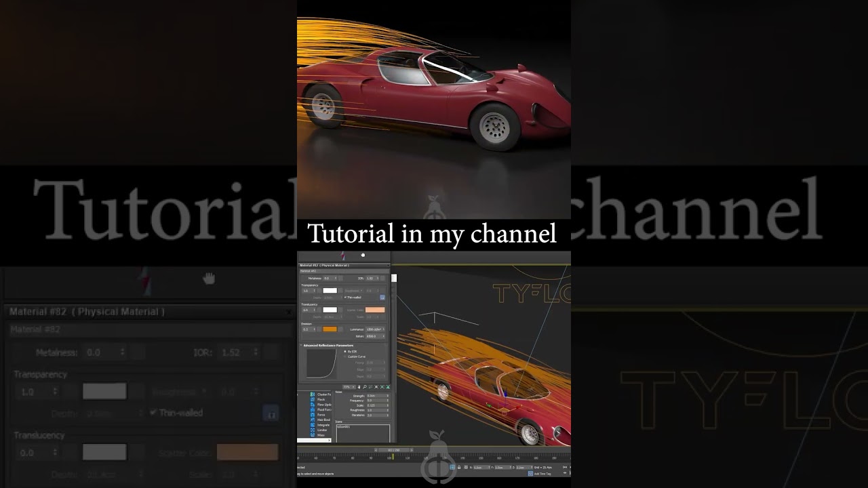Click the Force operator icon
The width and height of the screenshot is (868, 488).
click(313, 415)
